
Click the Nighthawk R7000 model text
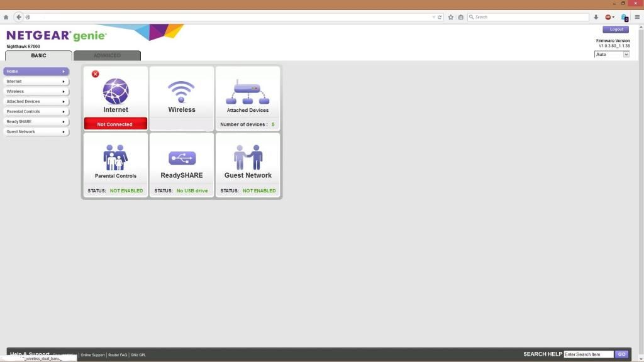[x=23, y=47]
